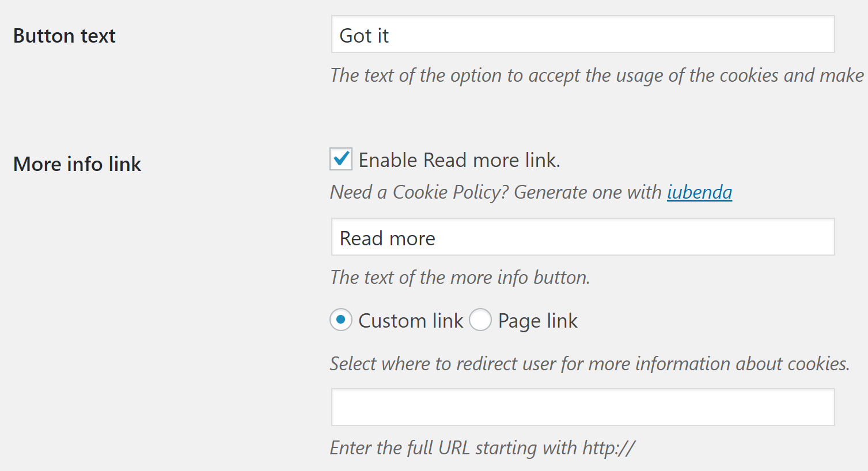Select the Custom link radio button
Screen dimensions: 868x471
pos(341,320)
